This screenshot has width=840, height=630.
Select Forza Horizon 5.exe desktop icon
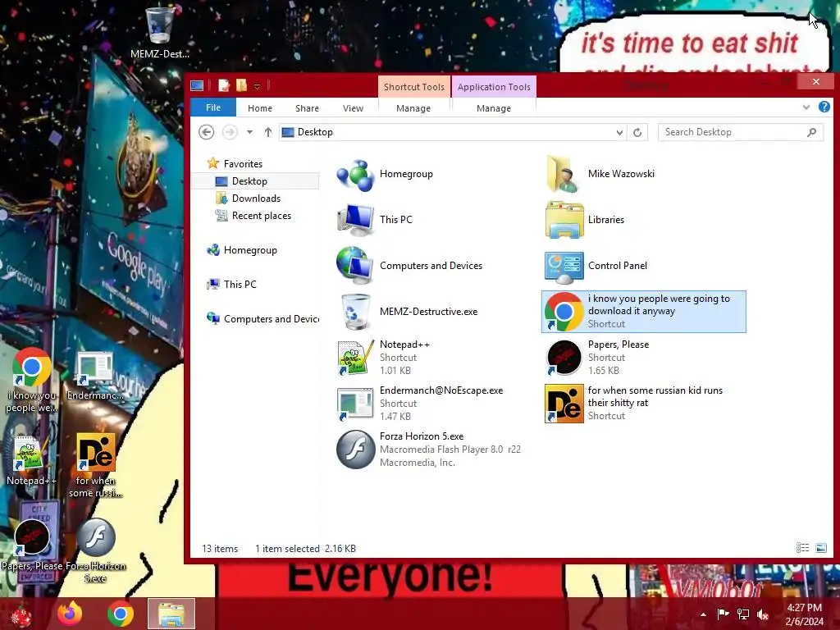point(96,536)
